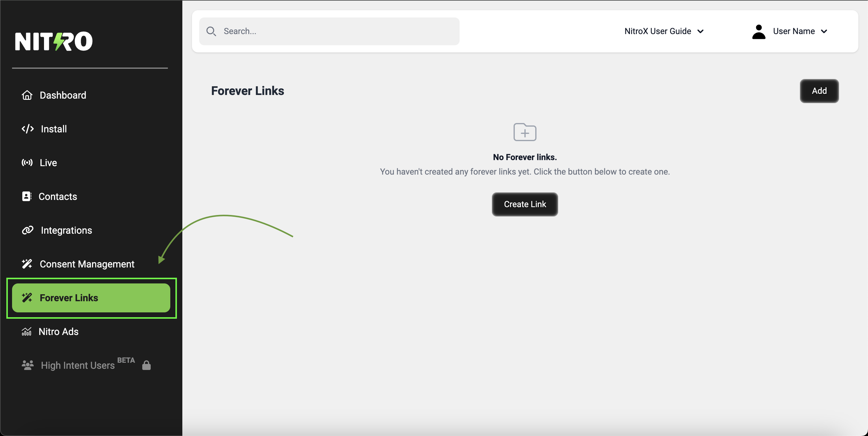868x436 pixels.
Task: Click the 'No Forever links.' text
Action: tap(525, 157)
